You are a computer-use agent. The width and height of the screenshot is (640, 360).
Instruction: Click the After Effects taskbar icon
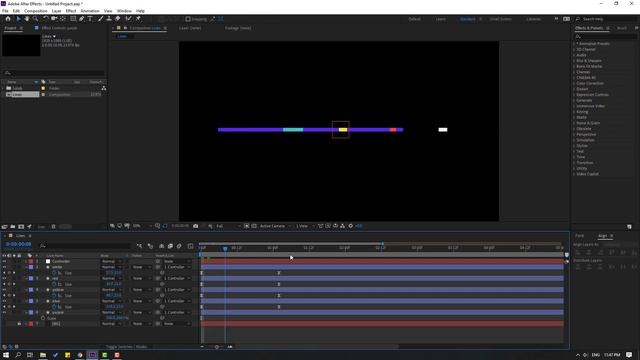click(92, 355)
